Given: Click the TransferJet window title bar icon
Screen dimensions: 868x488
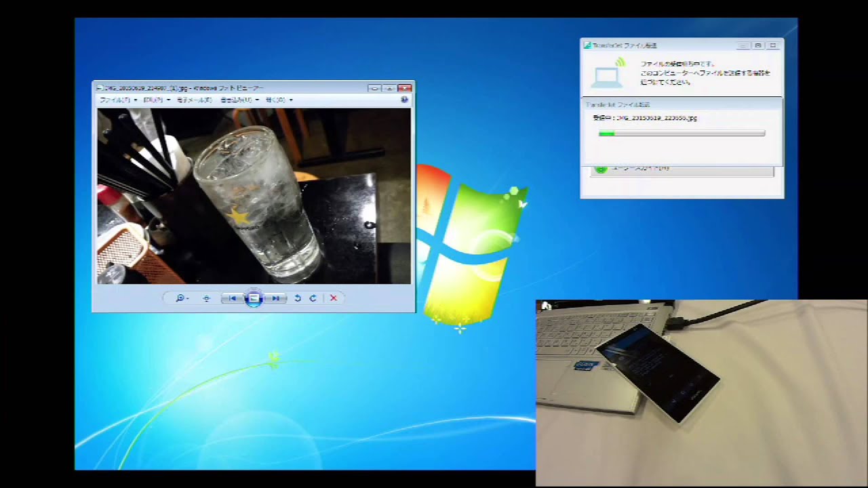Looking at the screenshot, I should [587, 45].
